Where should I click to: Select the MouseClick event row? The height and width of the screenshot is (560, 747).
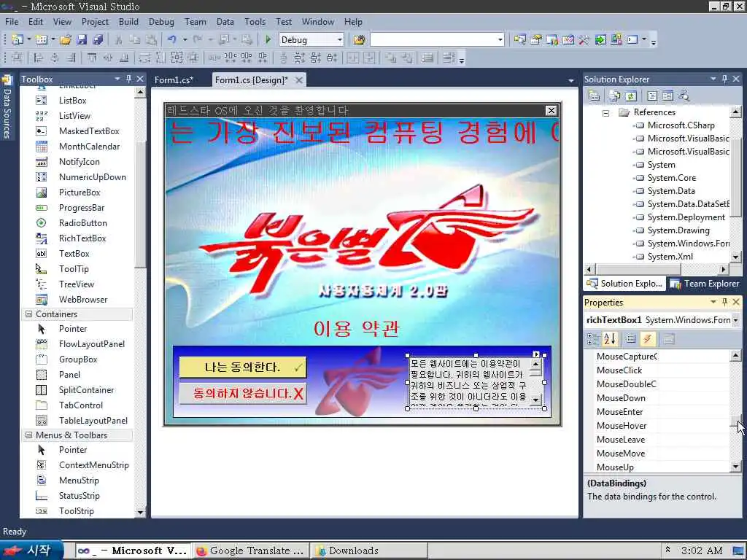point(662,370)
